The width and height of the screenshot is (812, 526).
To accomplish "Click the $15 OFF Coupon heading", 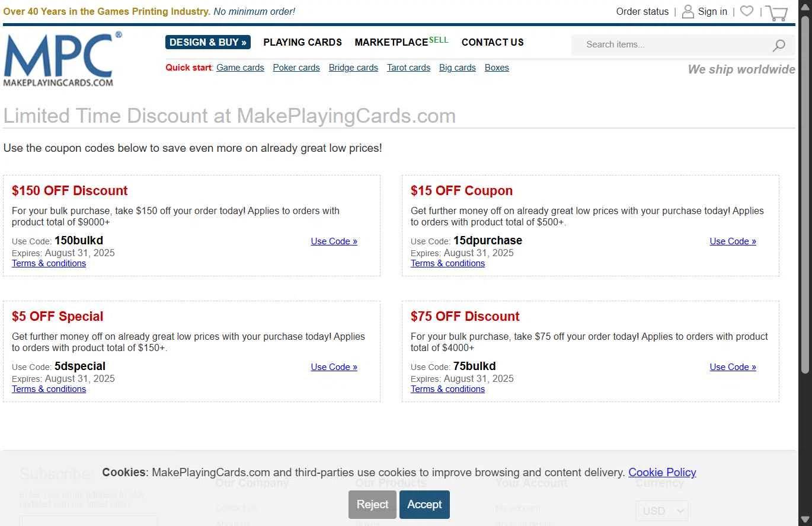I will [x=462, y=191].
